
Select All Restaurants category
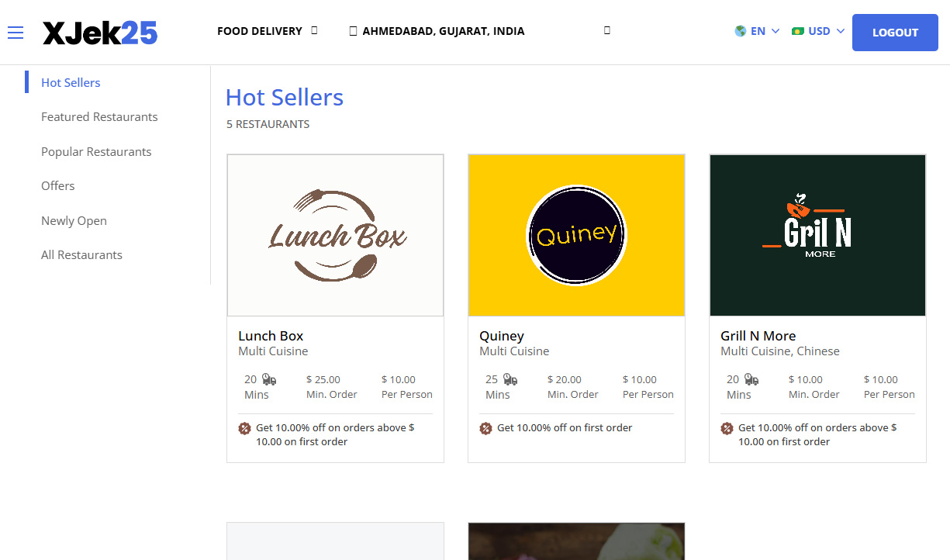click(81, 254)
